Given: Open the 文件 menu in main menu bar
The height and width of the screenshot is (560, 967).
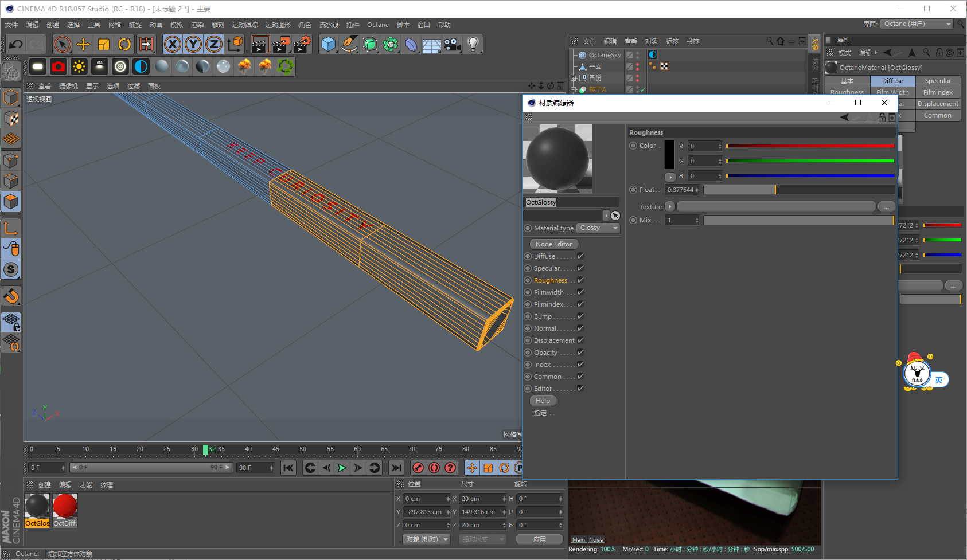Looking at the screenshot, I should coord(11,25).
